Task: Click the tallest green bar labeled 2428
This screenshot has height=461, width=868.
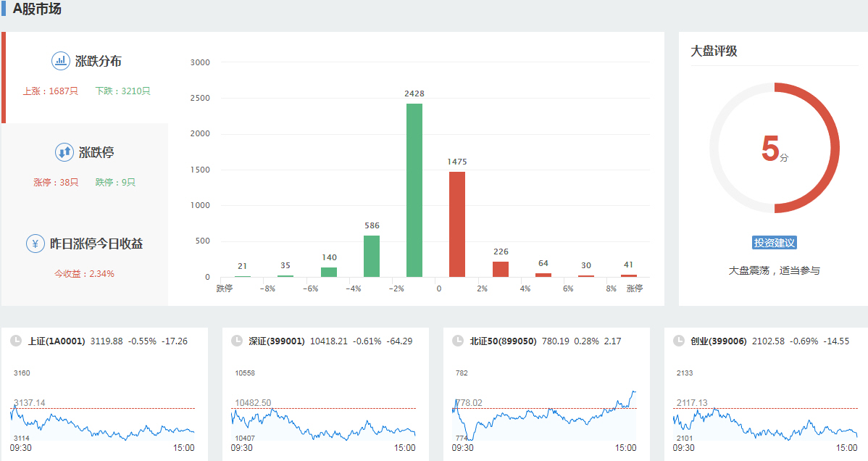Action: pyautogui.click(x=414, y=190)
